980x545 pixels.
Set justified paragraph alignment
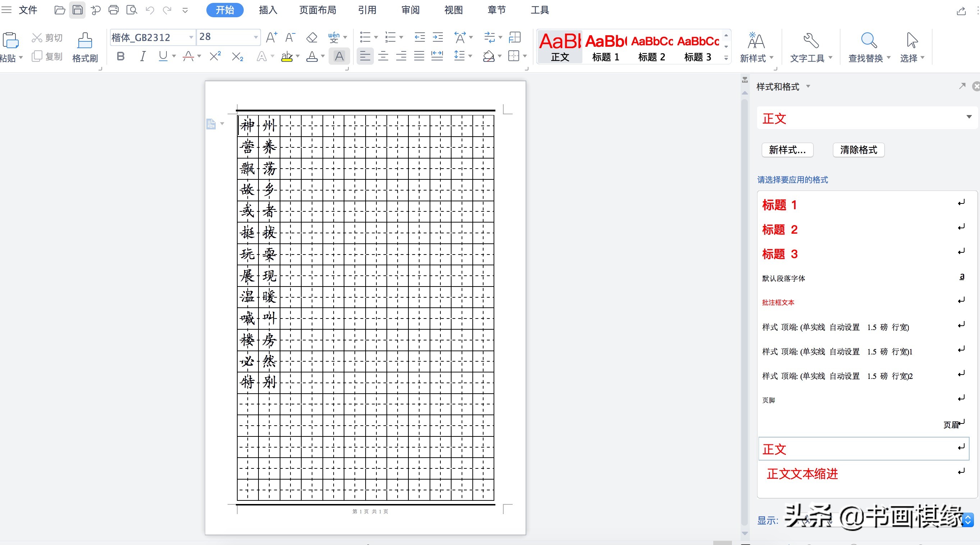point(419,56)
